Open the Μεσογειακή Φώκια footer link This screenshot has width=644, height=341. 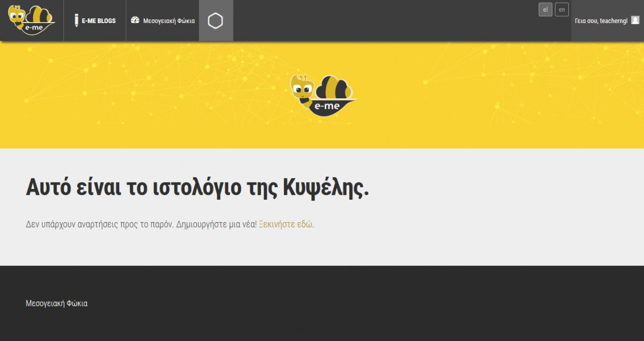click(x=56, y=303)
